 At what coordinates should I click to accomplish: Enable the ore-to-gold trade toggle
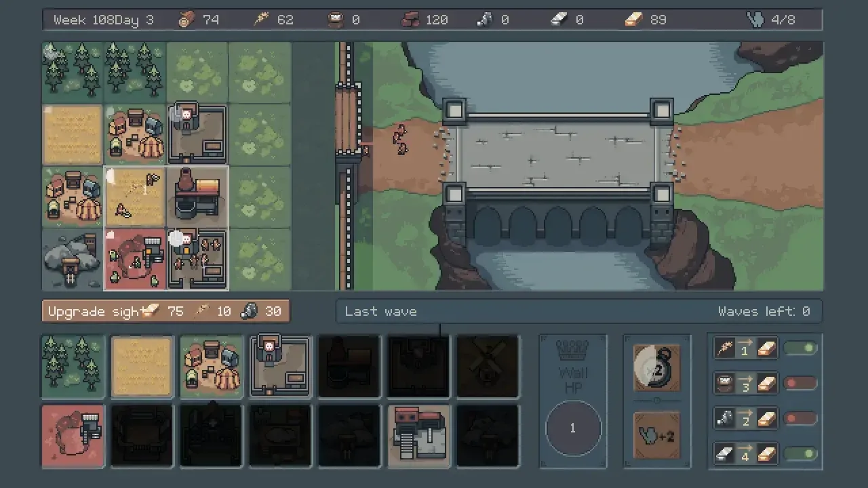click(801, 419)
